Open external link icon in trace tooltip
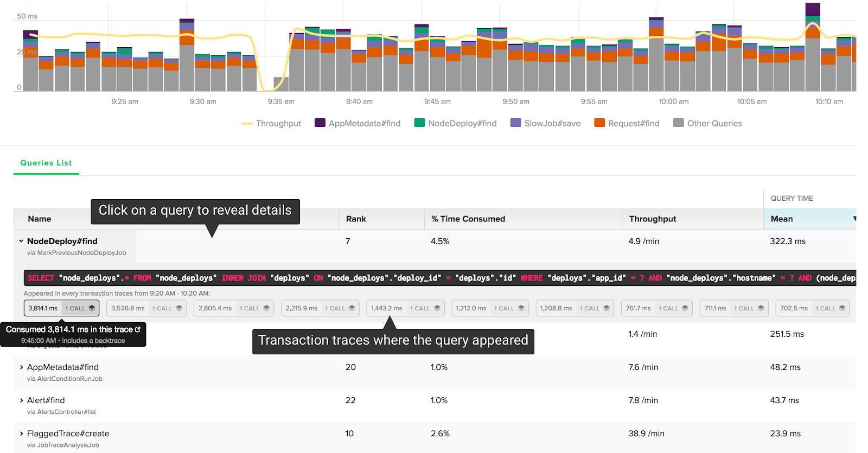 (138, 329)
